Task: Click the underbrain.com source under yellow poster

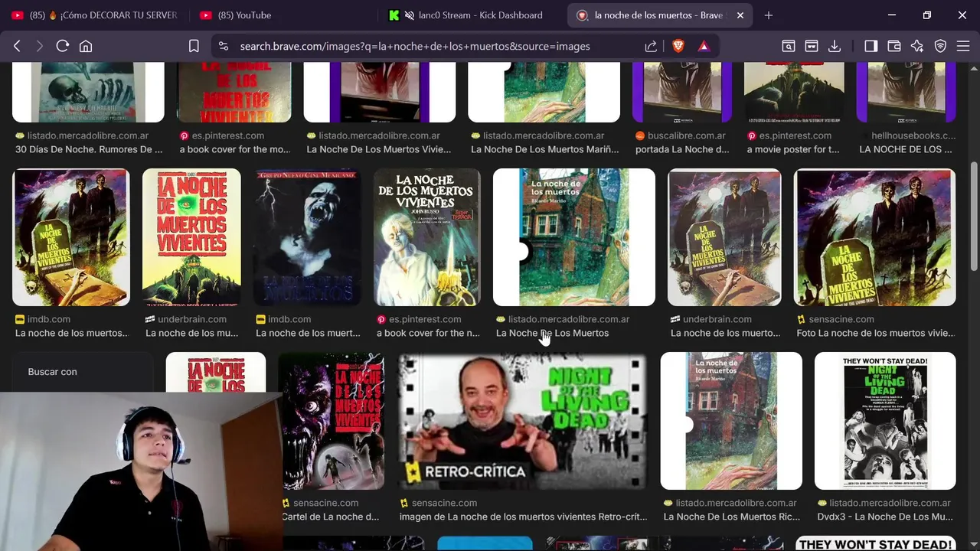Action: tap(192, 319)
